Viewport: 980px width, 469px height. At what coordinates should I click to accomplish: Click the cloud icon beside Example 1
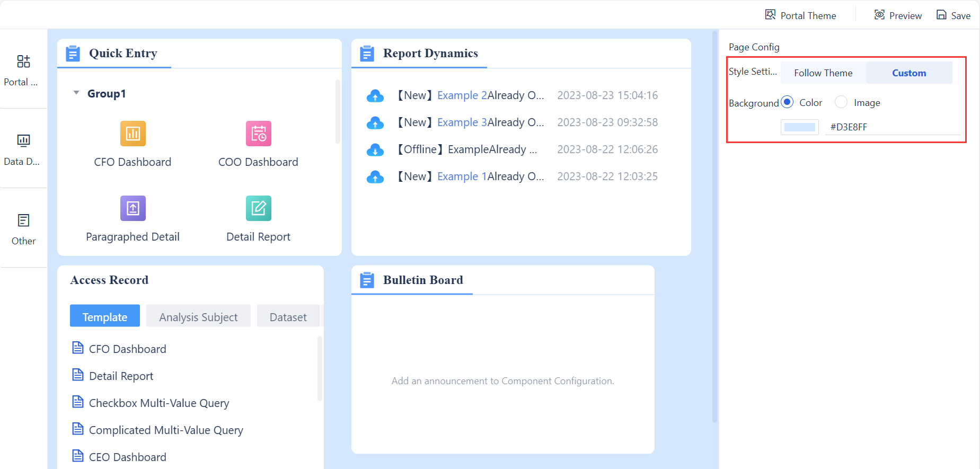375,177
